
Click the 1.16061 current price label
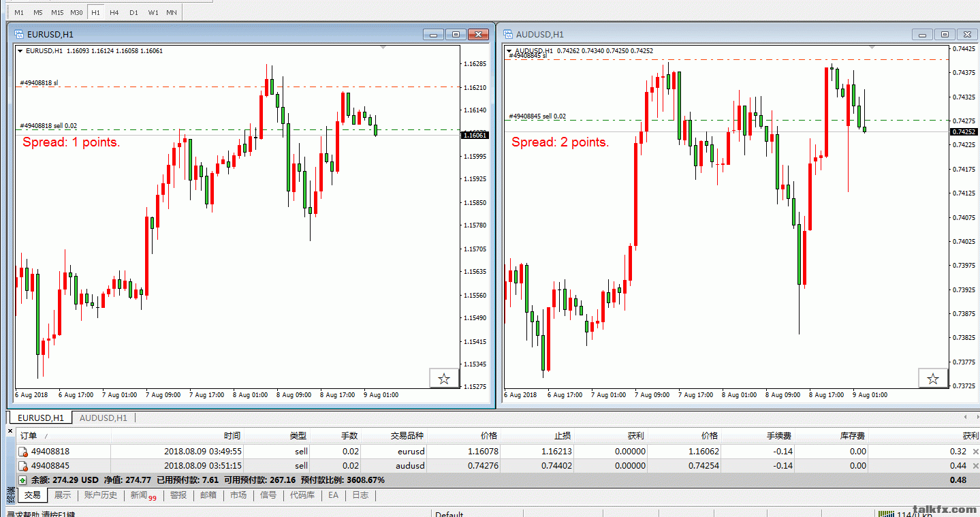pos(475,135)
